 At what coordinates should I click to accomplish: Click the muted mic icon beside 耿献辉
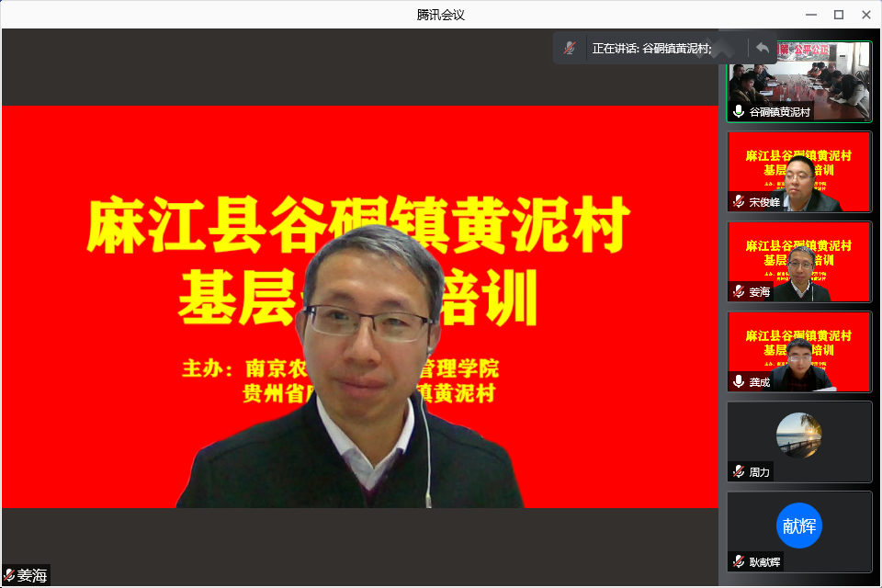click(x=739, y=561)
